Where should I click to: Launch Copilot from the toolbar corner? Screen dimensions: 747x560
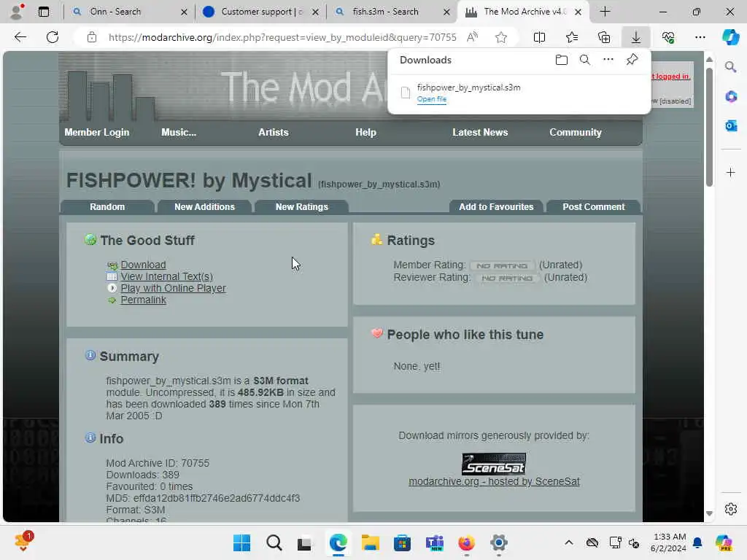(730, 37)
